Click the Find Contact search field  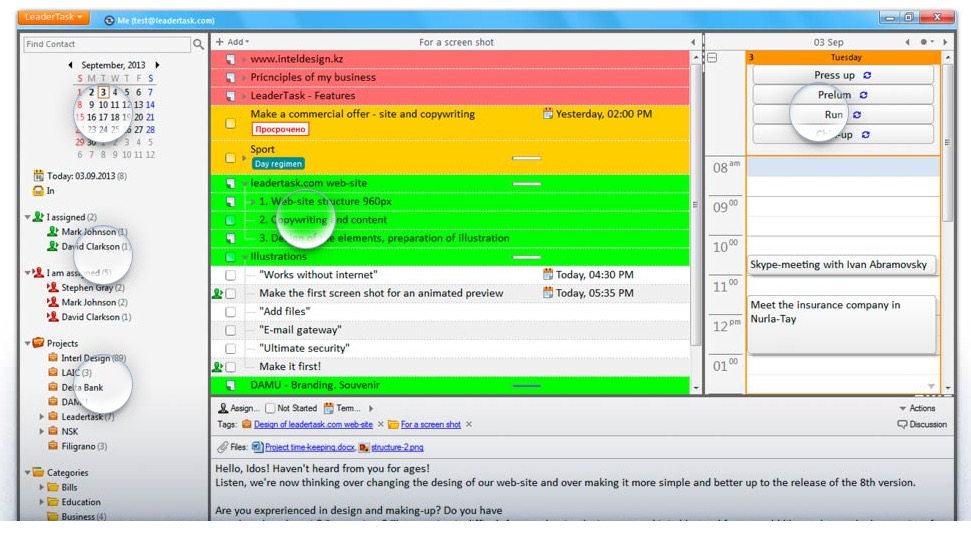click(107, 44)
